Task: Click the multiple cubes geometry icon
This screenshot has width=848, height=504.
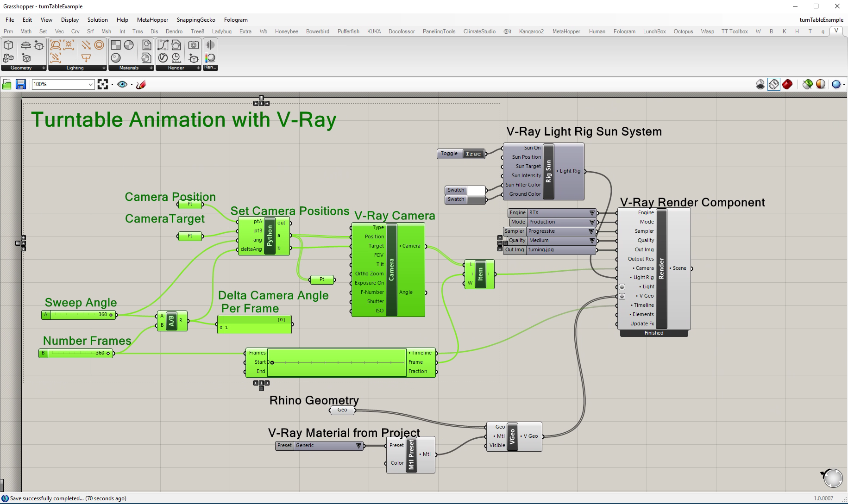Action: (8, 58)
